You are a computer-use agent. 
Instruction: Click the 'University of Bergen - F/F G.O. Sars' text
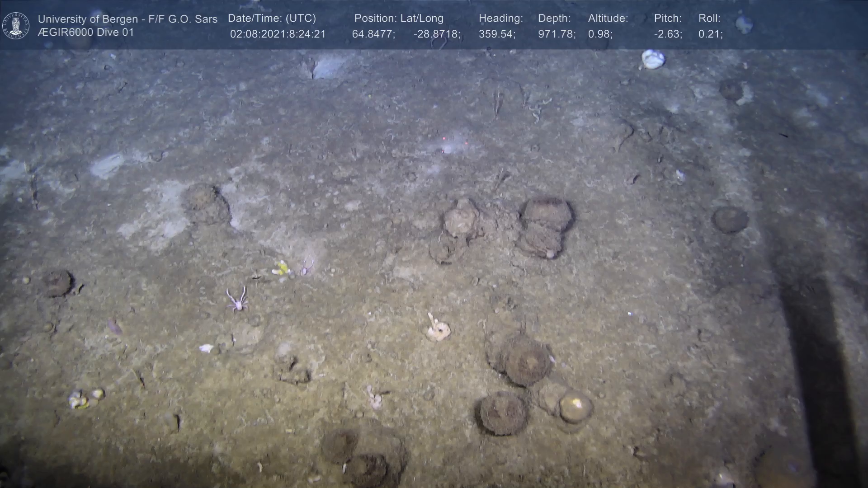pyautogui.click(x=127, y=19)
